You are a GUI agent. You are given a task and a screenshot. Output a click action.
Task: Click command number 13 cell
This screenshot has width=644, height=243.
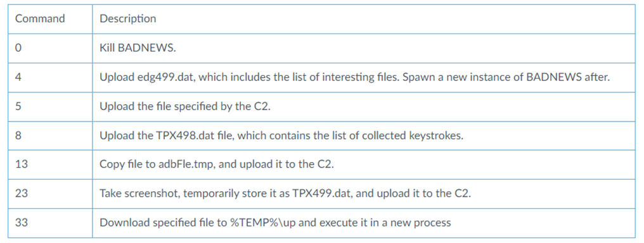49,165
